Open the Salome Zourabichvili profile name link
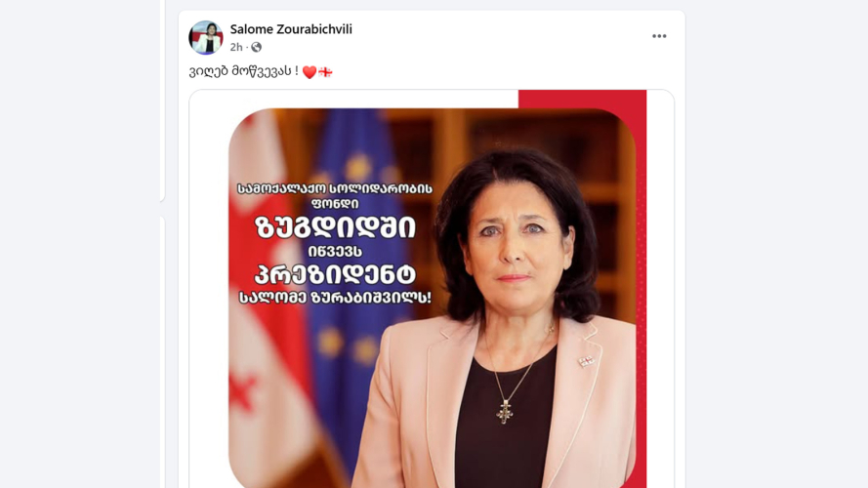This screenshot has width=868, height=488. pos(291,29)
